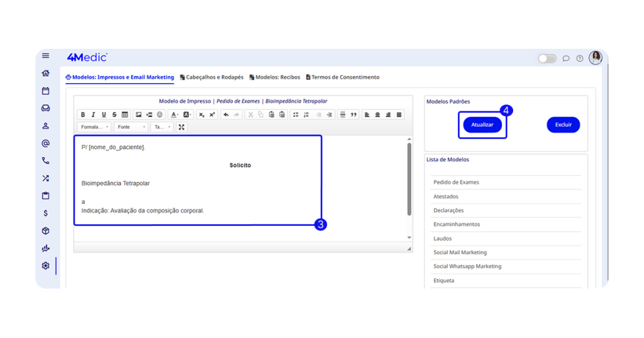Image resolution: width=644 pixels, height=338 pixels.
Task: Insert a table using the table icon
Action: 125,115
